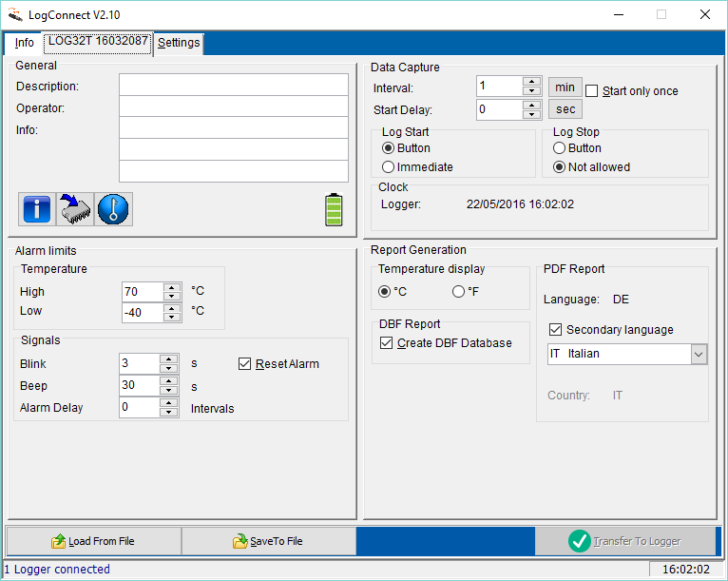
Task: Choose the °F temperature display option
Action: 459,292
